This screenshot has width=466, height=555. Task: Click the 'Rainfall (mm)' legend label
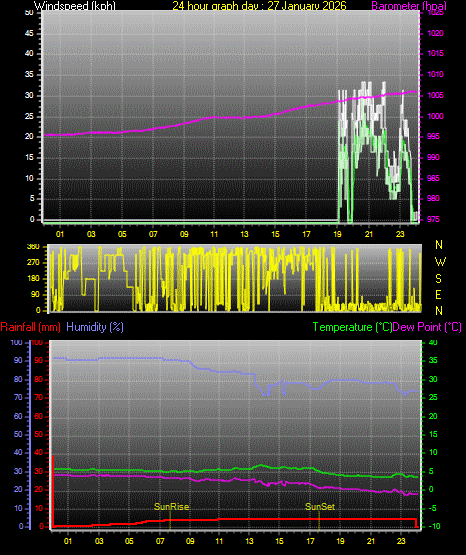pos(30,327)
